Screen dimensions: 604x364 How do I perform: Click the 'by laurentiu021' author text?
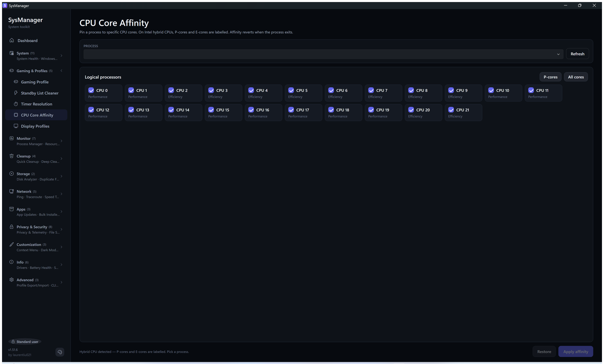(x=20, y=355)
